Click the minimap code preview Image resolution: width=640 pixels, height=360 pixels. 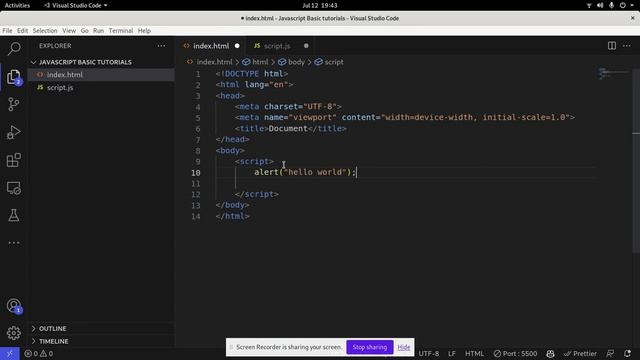click(x=614, y=74)
